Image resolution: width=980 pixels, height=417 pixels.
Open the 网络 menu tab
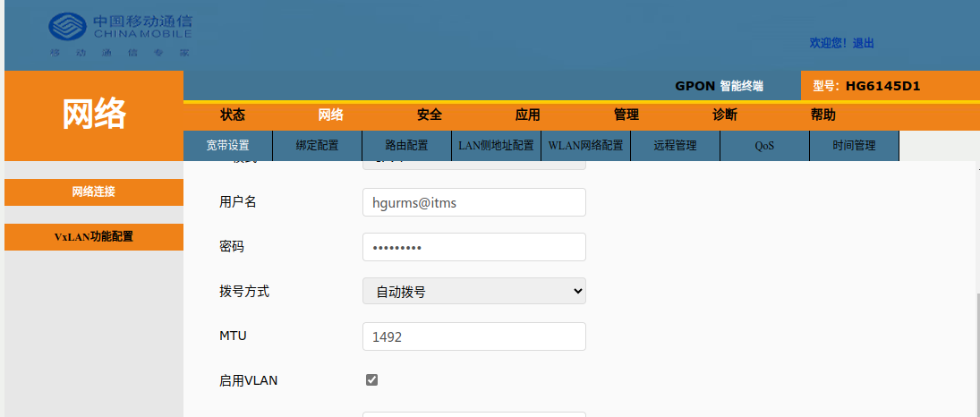(x=331, y=115)
